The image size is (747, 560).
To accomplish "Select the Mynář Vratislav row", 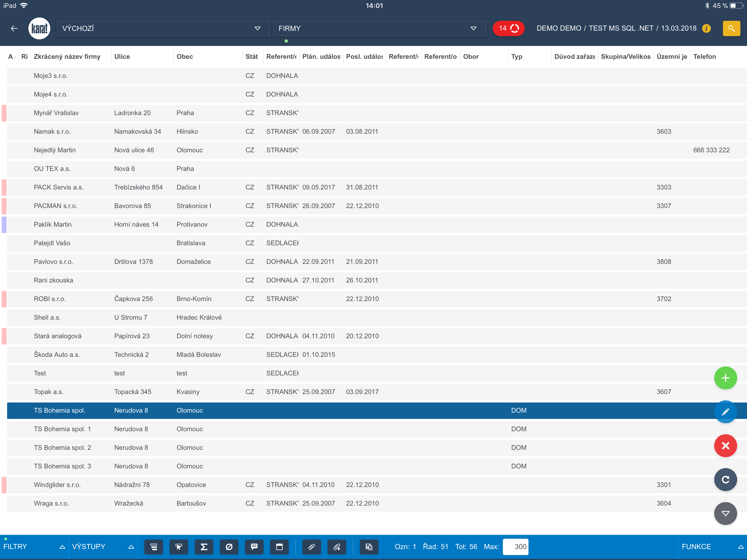I will (x=377, y=113).
